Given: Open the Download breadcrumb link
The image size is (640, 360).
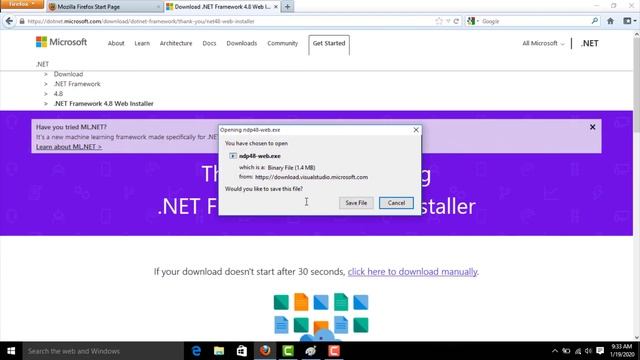Looking at the screenshot, I should pos(68,74).
